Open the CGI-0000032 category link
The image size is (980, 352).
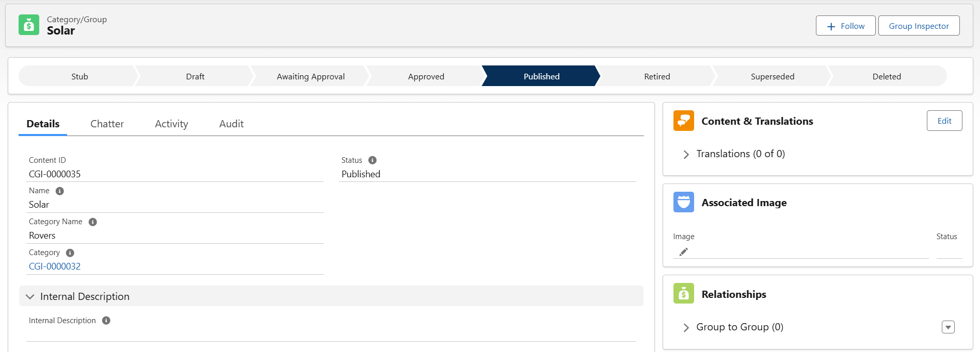coord(55,266)
